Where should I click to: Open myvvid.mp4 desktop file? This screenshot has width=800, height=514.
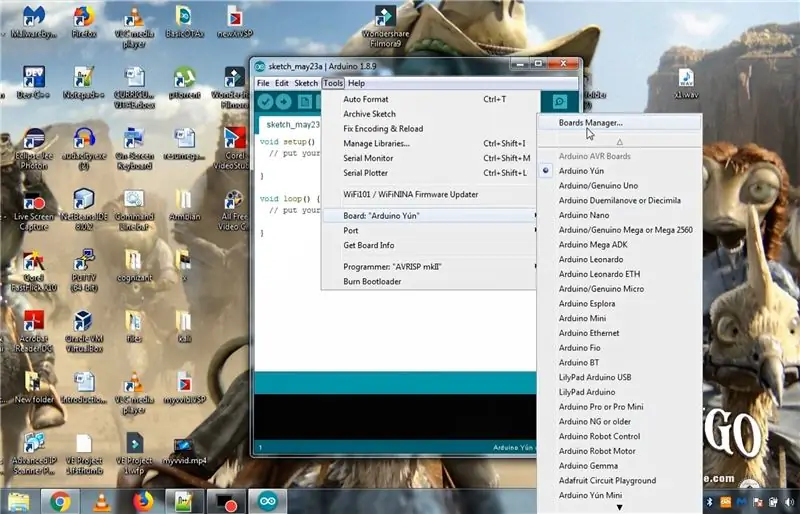(184, 451)
